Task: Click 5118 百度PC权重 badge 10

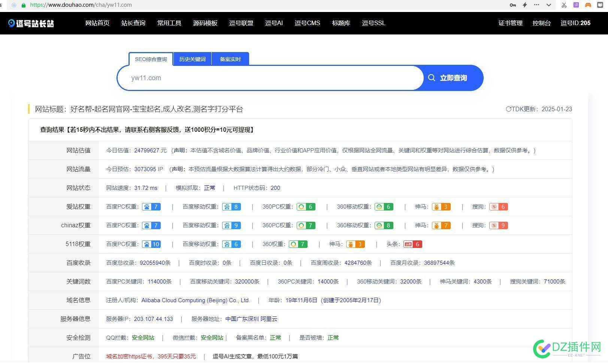Action: tap(151, 244)
